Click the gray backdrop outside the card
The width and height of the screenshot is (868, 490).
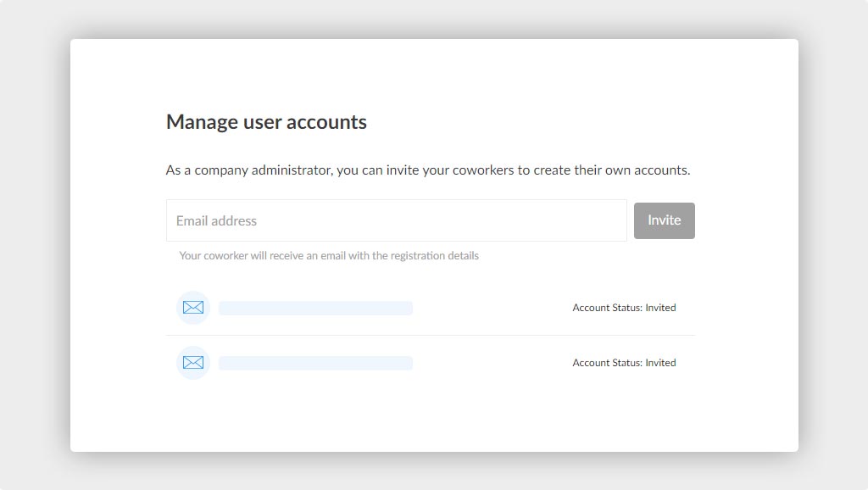[34, 245]
